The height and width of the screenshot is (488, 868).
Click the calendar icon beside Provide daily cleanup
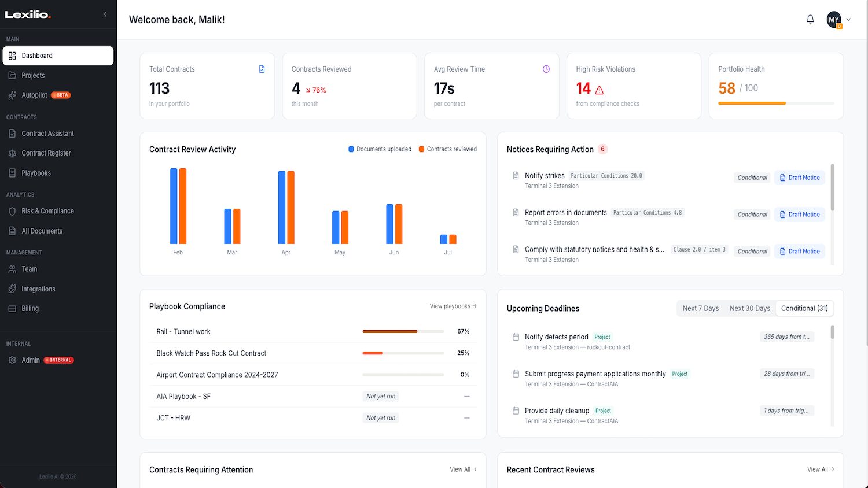coord(516,411)
